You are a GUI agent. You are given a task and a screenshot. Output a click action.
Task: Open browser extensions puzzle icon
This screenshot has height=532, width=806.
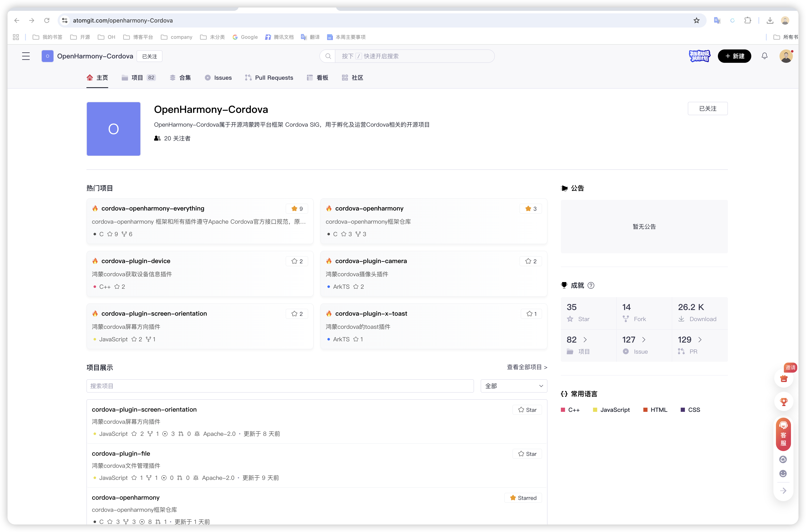[748, 20]
